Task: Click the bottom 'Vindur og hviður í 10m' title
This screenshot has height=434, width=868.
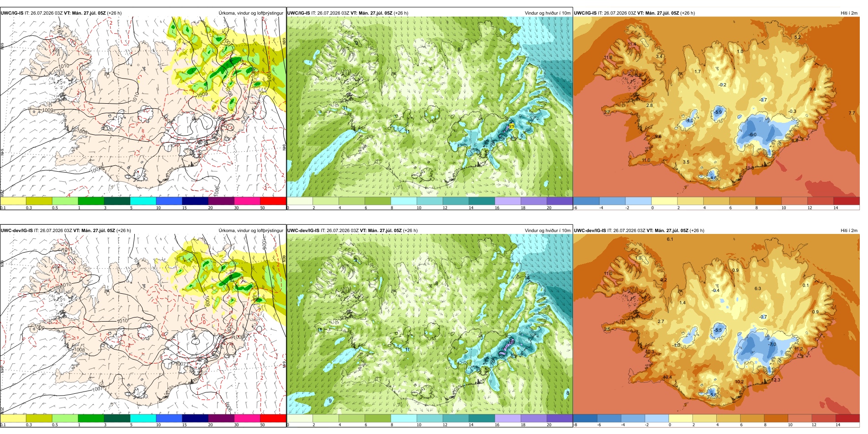Action: 547,230
